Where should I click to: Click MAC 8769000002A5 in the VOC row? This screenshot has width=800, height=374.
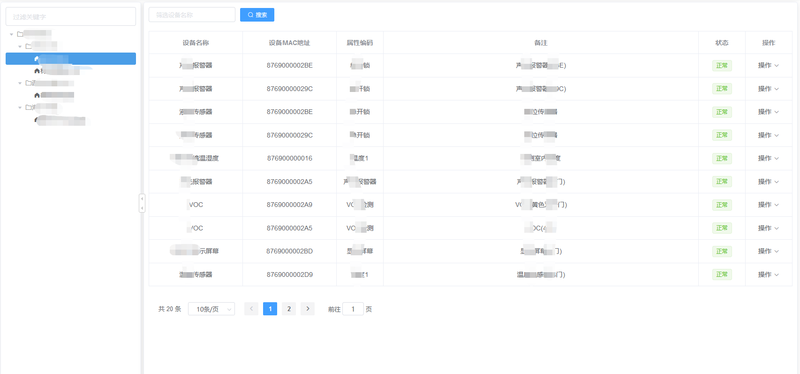289,228
